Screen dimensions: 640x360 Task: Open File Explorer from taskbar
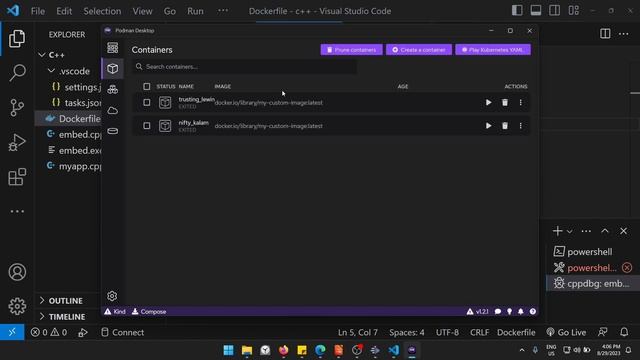point(247,350)
